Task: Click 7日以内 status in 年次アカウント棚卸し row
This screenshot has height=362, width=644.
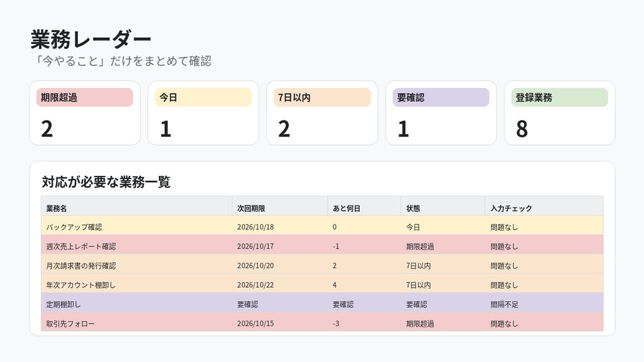Action: coord(418,285)
